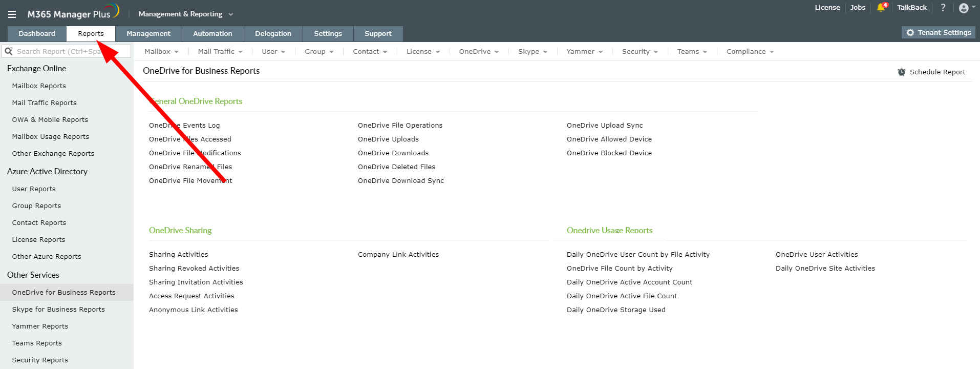This screenshot has height=369, width=980.
Task: Select OneDrive for Business Reports
Action: 67,293
